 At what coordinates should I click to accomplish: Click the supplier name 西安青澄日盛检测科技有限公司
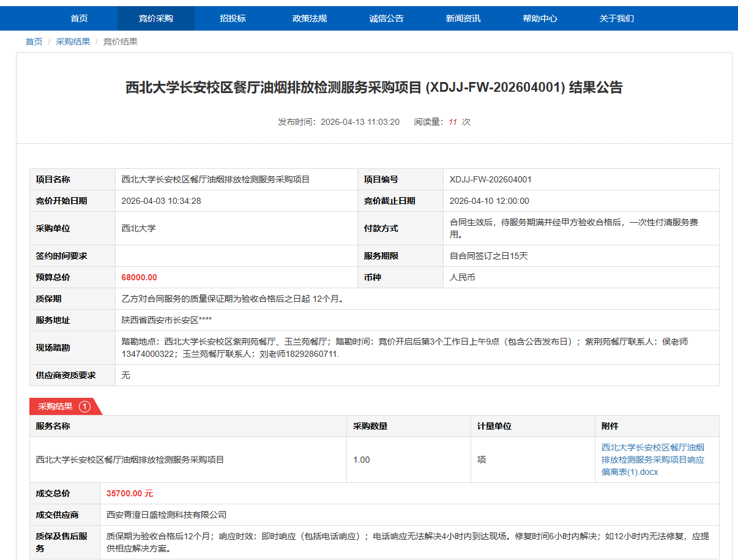pyautogui.click(x=166, y=515)
